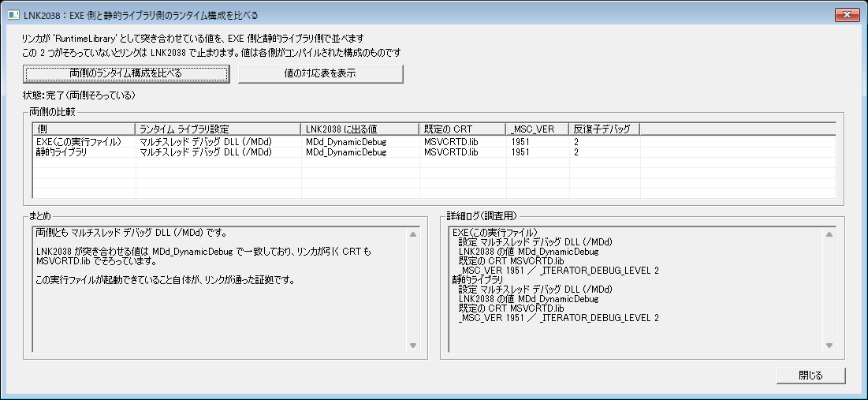Click iterator debug value 2 in EXE row
Image resolution: width=868 pixels, height=400 pixels.
(x=576, y=142)
